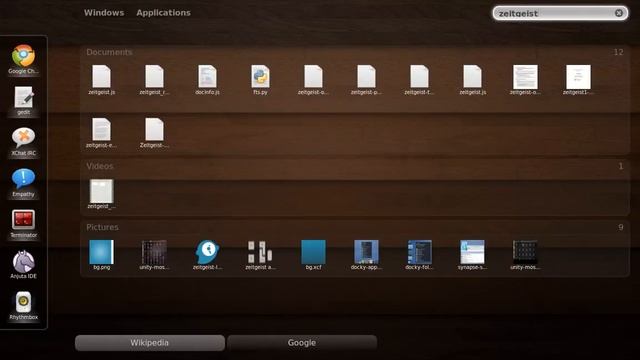640x360 pixels.
Task: Open the fts.py Python file
Action: [x=260, y=80]
